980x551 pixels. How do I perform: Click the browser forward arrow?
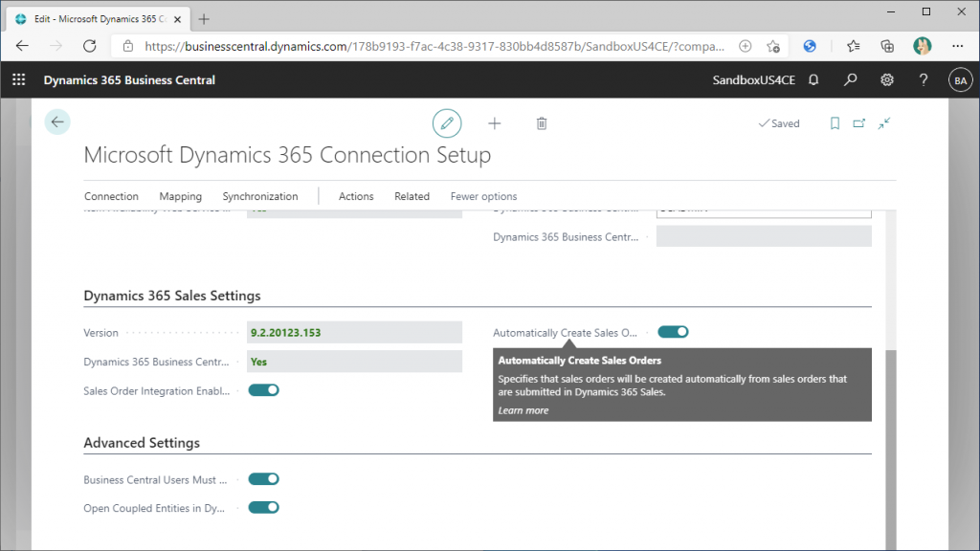(56, 46)
